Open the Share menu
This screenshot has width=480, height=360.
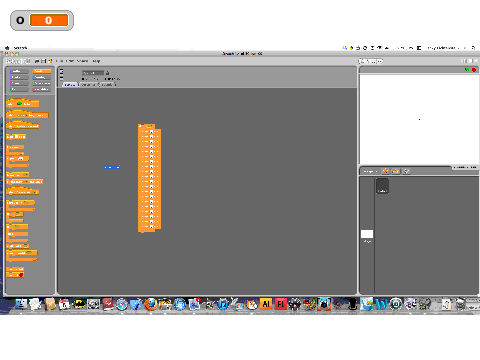click(82, 61)
